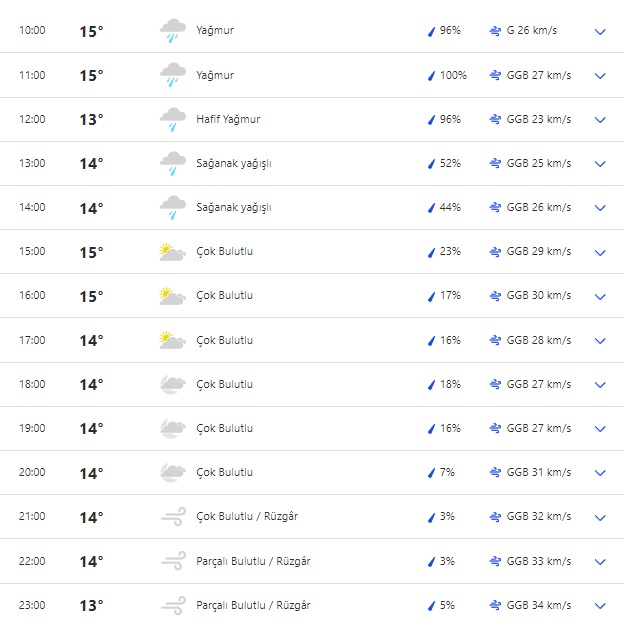The width and height of the screenshot is (624, 626).
Task: Click the raindrop icon beside 100%
Action: tap(431, 76)
